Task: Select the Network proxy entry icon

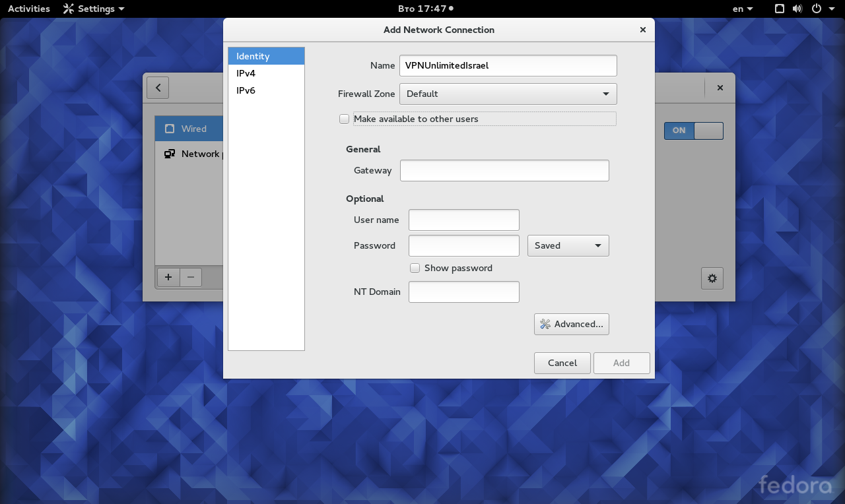Action: click(x=170, y=154)
